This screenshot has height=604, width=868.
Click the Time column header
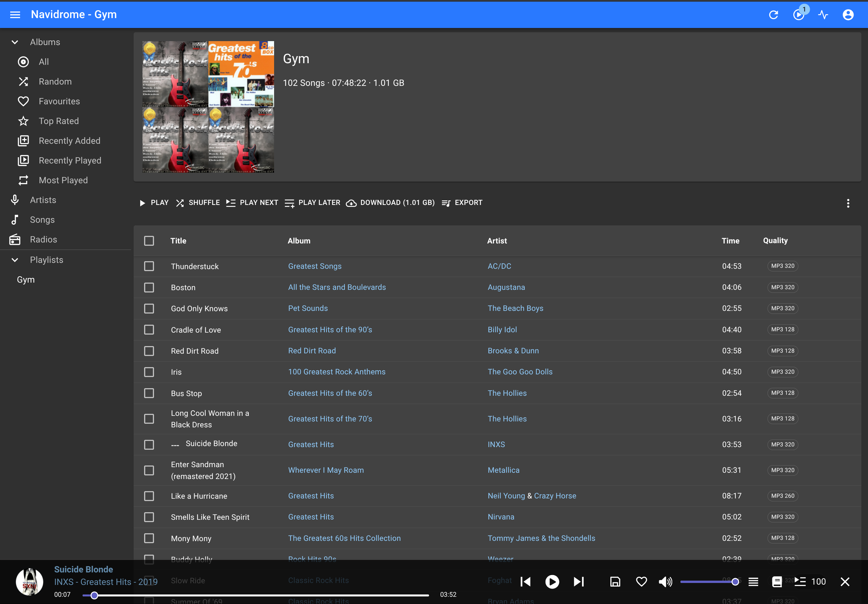(730, 241)
